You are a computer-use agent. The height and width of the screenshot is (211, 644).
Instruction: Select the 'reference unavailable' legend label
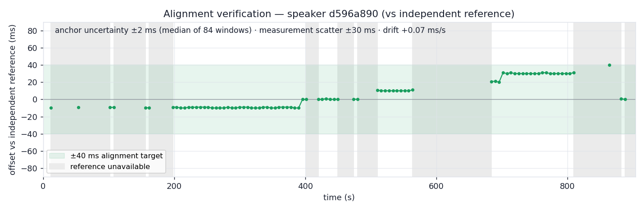click(x=110, y=166)
